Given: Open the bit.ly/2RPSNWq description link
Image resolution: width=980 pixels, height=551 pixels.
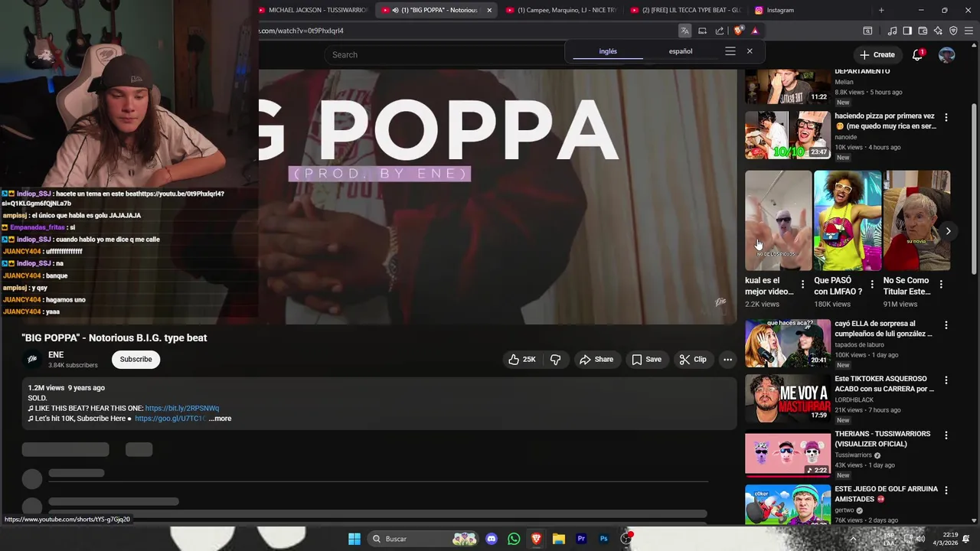Looking at the screenshot, I should 182,409.
